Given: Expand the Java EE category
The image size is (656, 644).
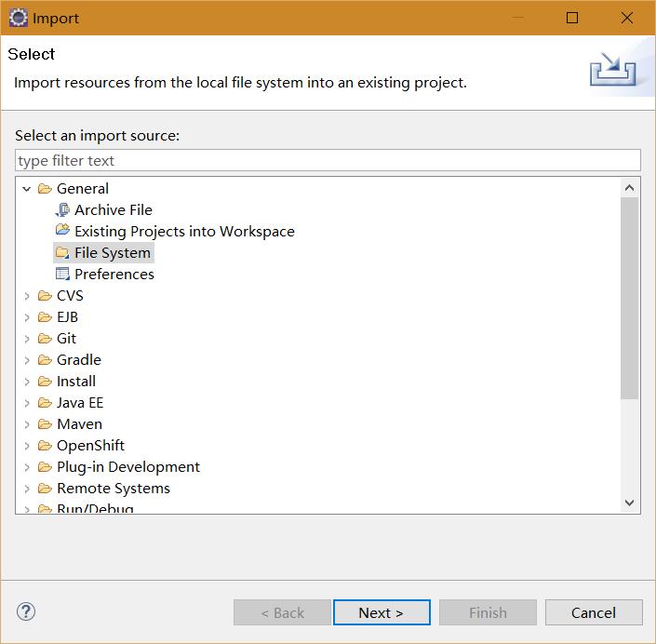Looking at the screenshot, I should click(27, 403).
